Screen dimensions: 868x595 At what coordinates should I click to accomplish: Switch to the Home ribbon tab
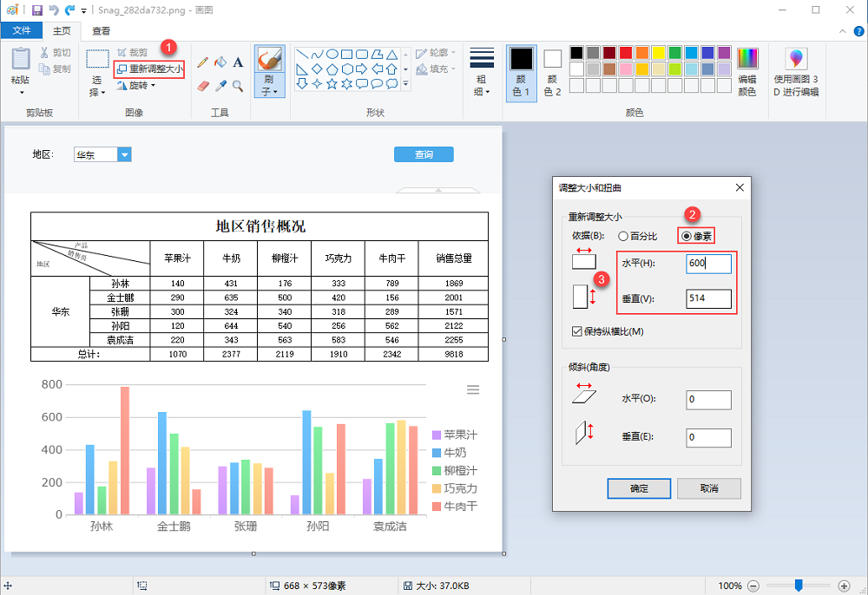click(62, 31)
